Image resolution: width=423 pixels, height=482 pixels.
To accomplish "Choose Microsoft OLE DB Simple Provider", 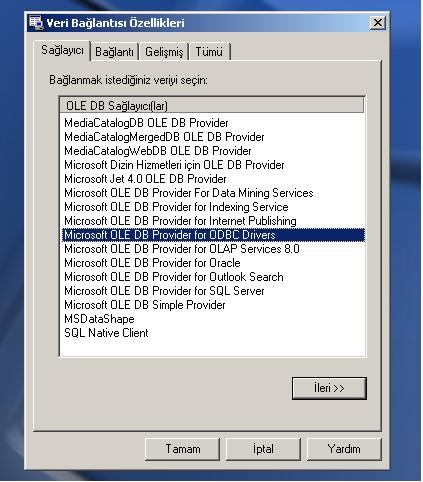I will (x=145, y=305).
